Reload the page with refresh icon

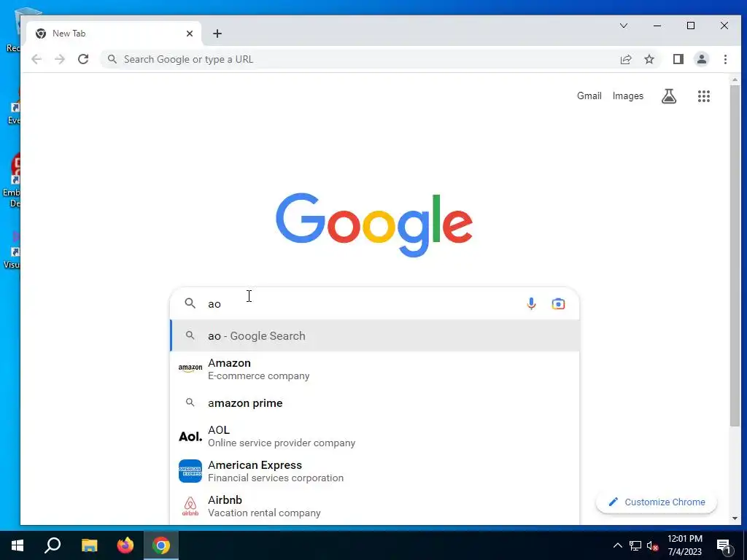pyautogui.click(x=83, y=59)
